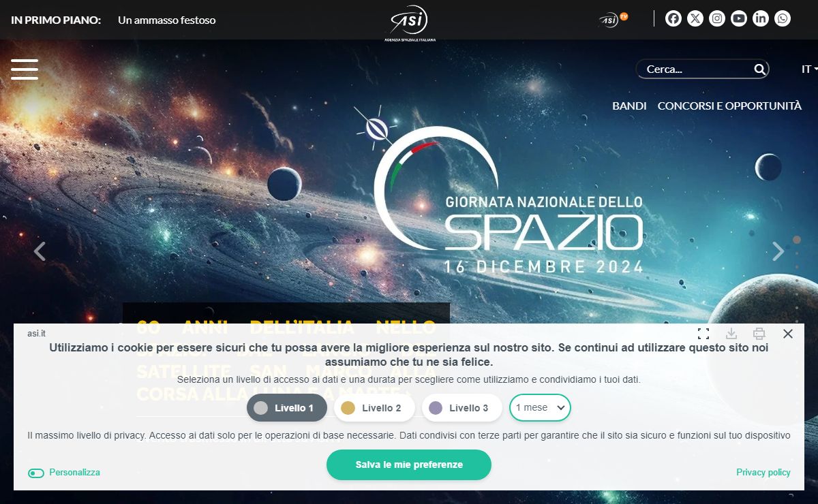The image size is (818, 504).
Task: Open the YouTube channel icon
Action: 739,18
